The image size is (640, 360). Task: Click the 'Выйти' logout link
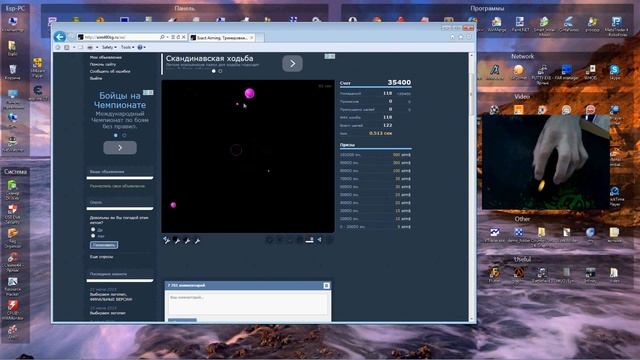point(96,78)
